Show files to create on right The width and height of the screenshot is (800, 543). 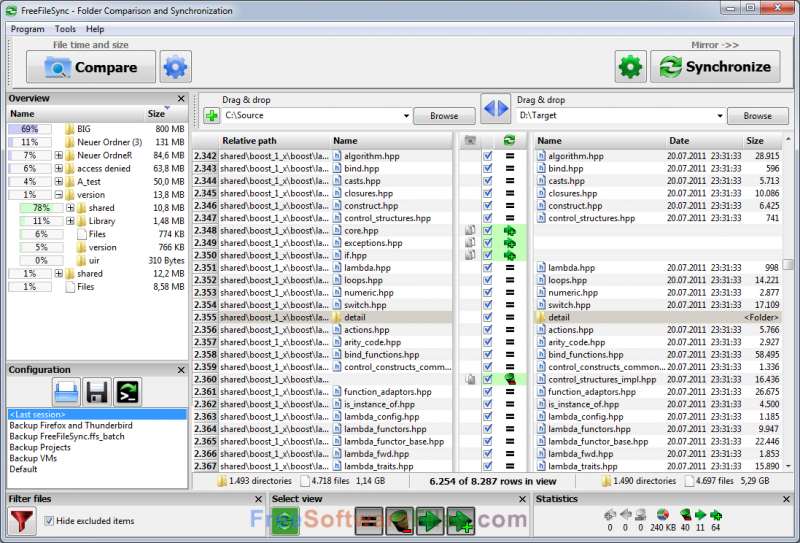[461, 521]
